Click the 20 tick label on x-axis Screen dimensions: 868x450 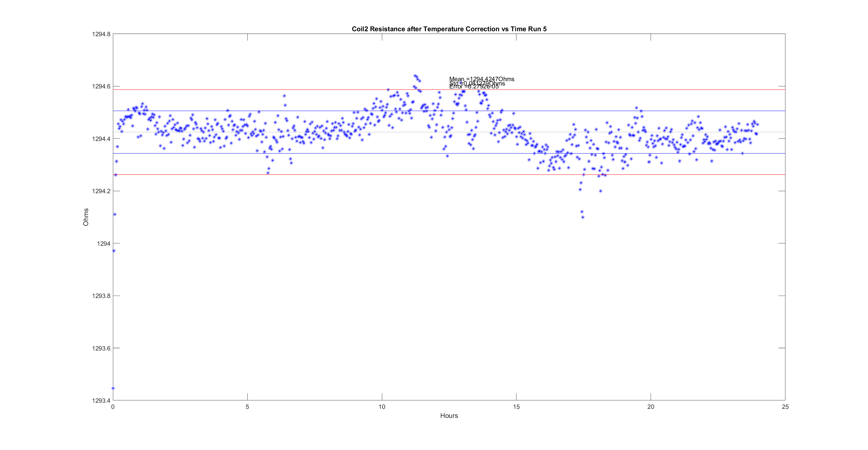click(651, 407)
